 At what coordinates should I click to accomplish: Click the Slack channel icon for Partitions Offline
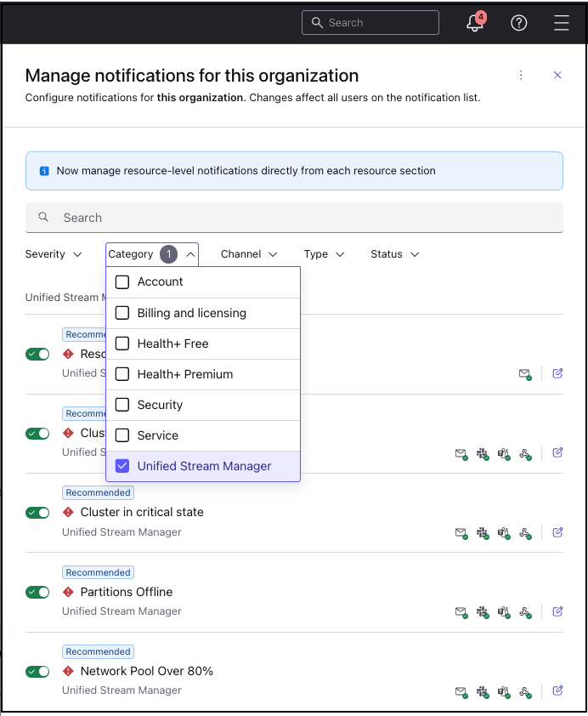tap(483, 612)
